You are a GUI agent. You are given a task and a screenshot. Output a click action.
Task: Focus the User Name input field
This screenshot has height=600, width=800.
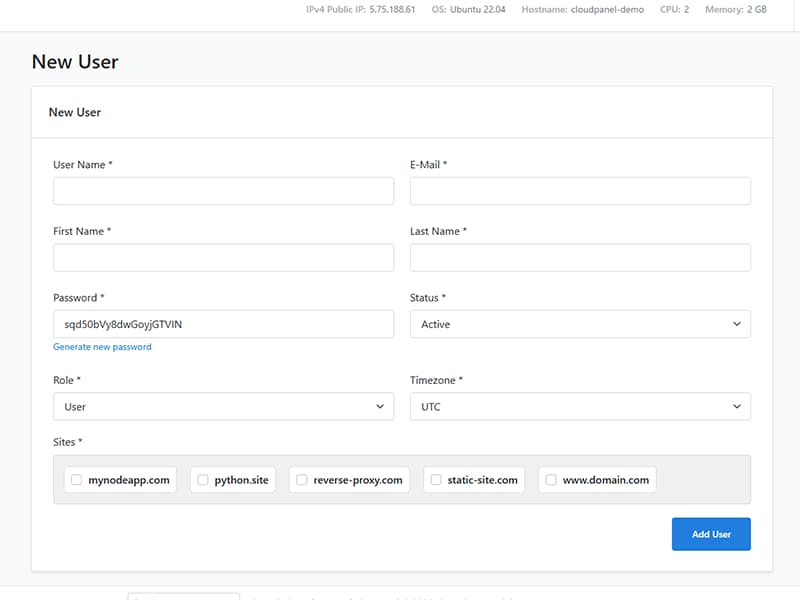223,191
